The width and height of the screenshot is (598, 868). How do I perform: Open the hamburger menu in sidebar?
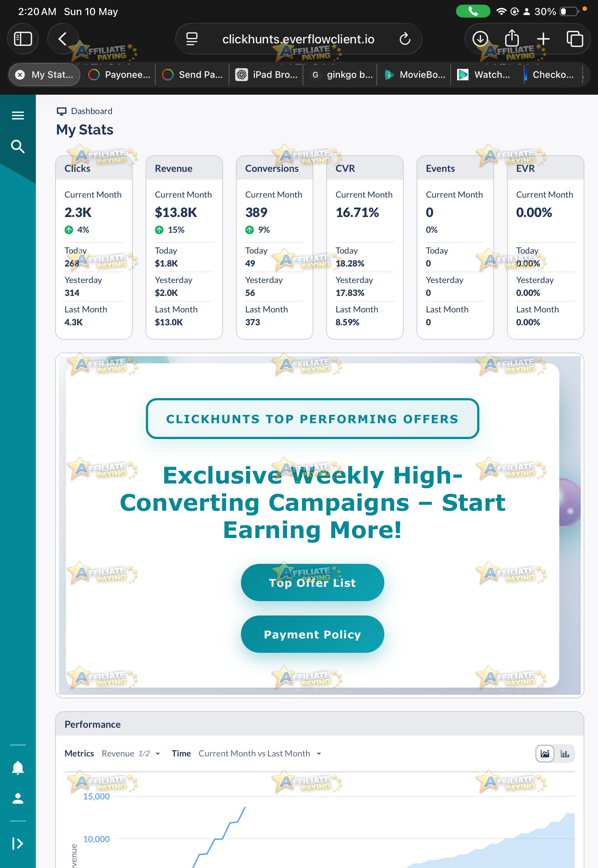pos(18,115)
